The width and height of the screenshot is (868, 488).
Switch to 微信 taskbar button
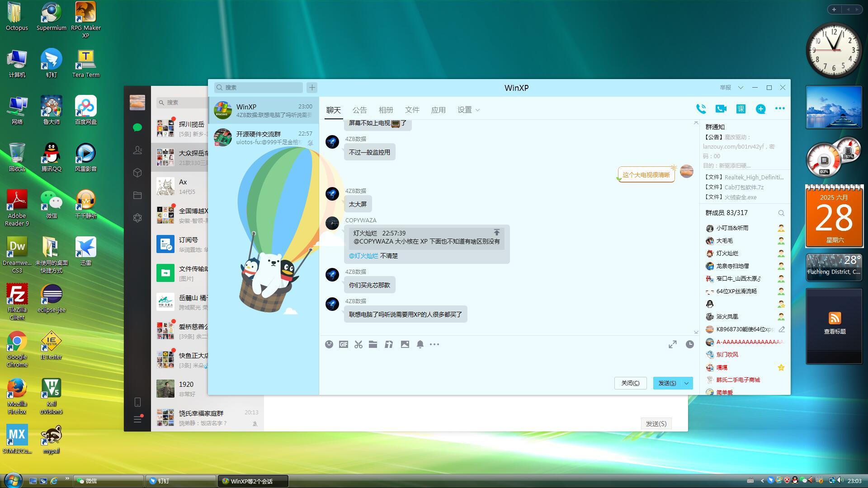pos(108,481)
